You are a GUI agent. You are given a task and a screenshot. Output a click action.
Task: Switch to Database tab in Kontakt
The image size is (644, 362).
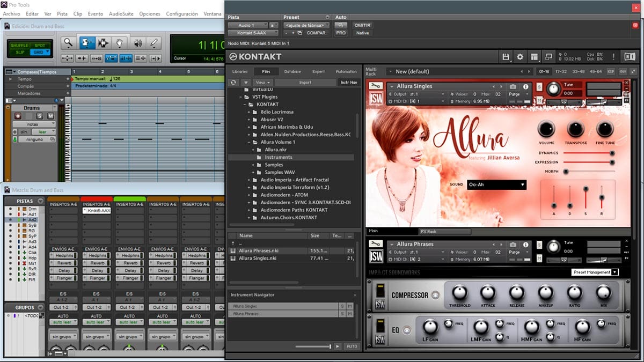tap(292, 71)
